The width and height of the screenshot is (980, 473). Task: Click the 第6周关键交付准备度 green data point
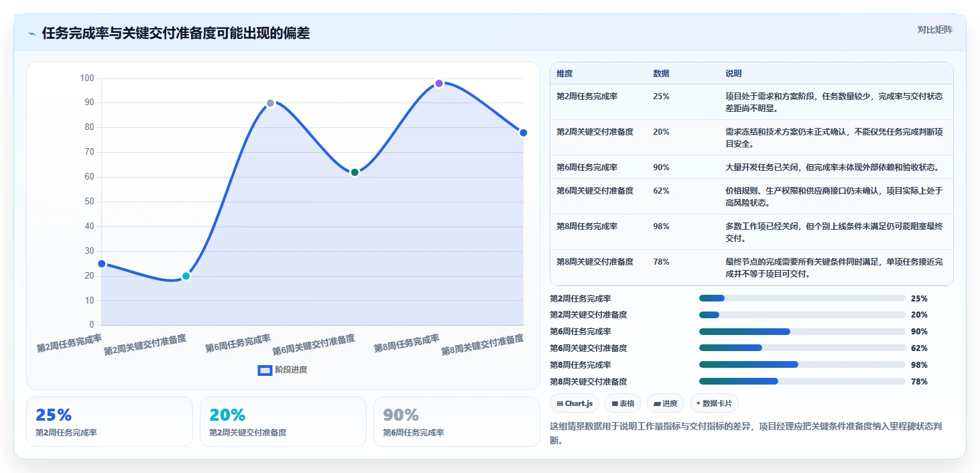coord(355,172)
